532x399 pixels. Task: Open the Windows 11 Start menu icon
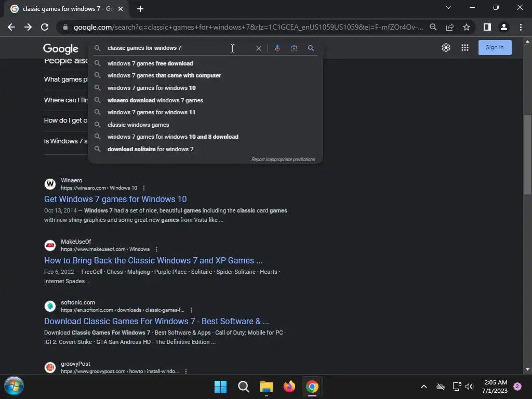point(220,387)
